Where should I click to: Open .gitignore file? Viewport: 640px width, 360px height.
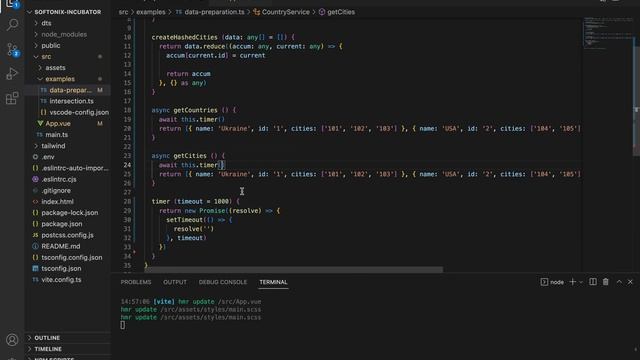(x=56, y=190)
